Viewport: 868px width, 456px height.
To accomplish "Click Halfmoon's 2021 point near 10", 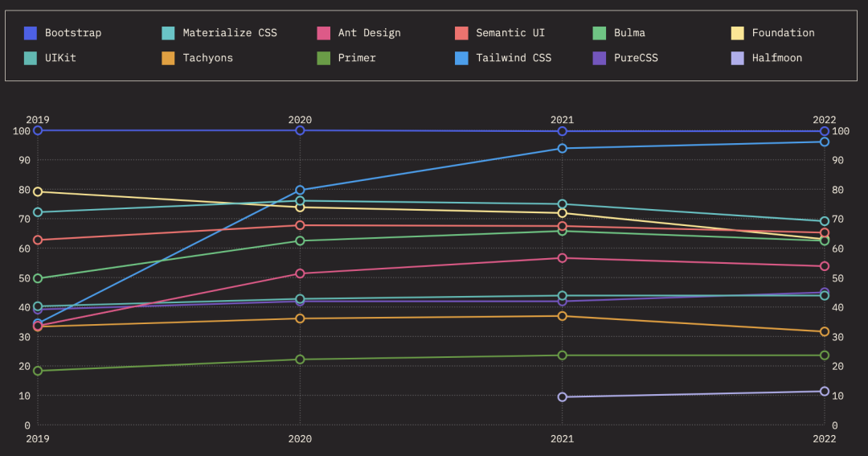I will click(563, 397).
